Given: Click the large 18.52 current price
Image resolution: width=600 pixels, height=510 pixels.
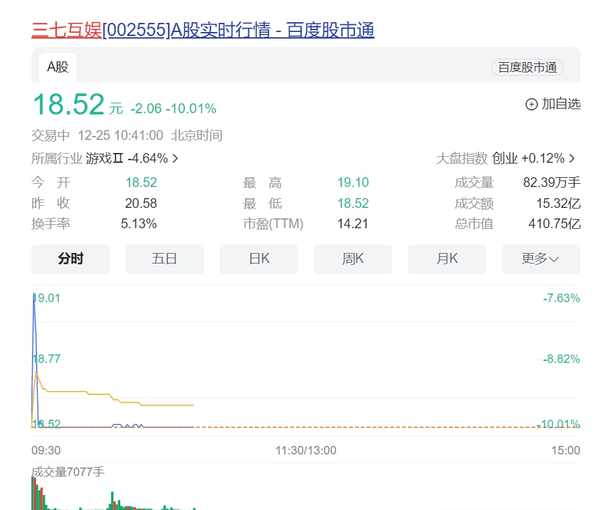Looking at the screenshot, I should tap(67, 105).
